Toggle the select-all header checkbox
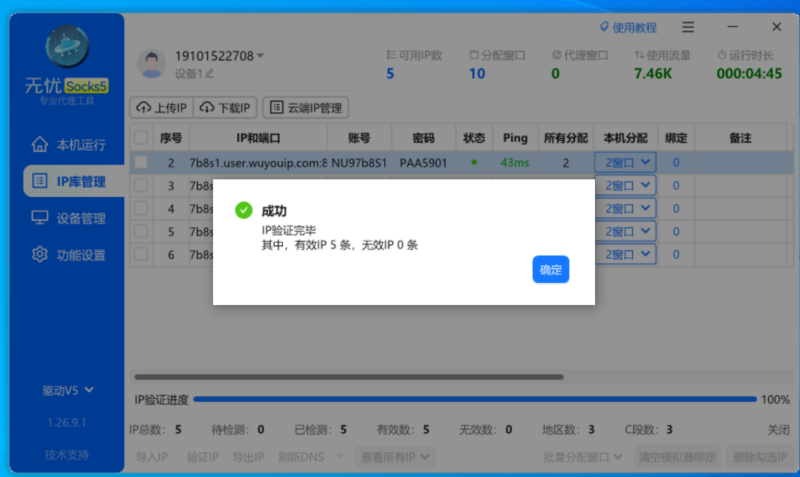800x477 pixels. tap(141, 138)
